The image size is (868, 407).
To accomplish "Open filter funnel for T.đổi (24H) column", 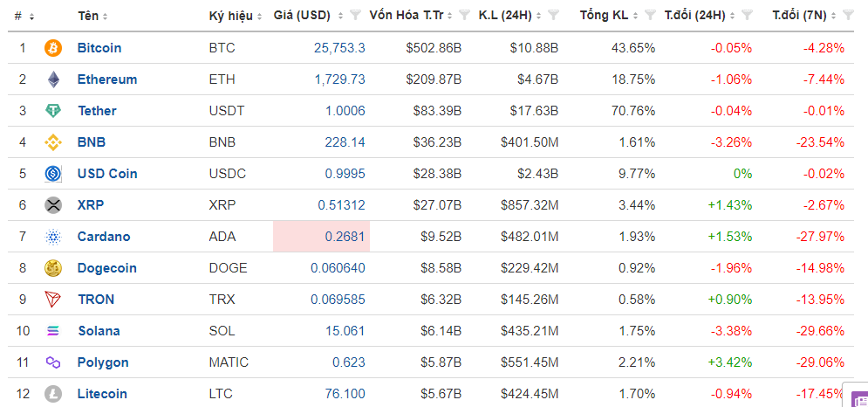I will coord(748,16).
